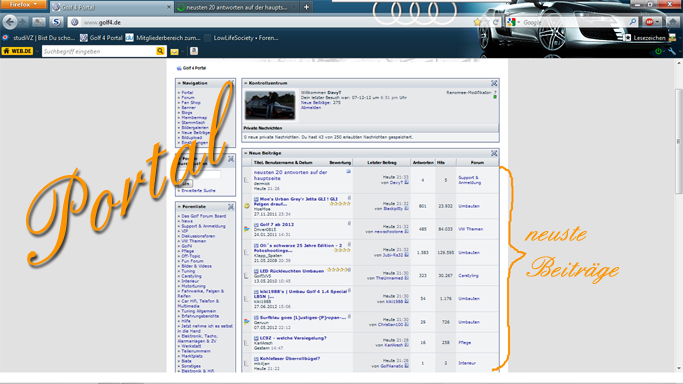
Task: Click the green power icon
Action: pos(658,51)
